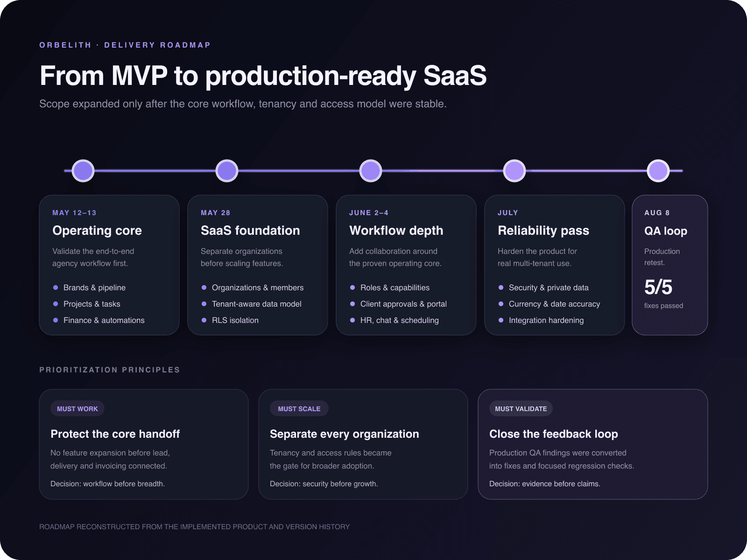Click the timeline marker above Workflow depth
Viewport: 747px width, 560px height.
(371, 171)
